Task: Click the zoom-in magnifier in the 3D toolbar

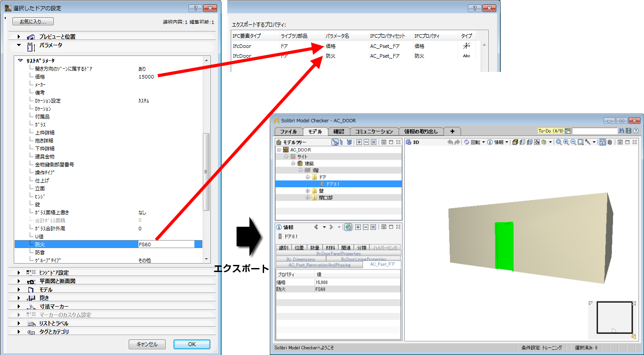Action: click(x=566, y=142)
